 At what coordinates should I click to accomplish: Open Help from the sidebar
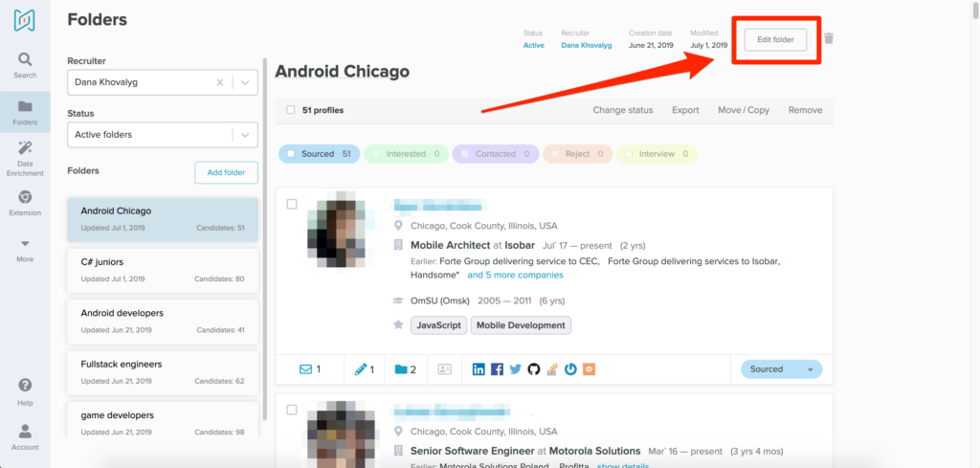point(25,392)
